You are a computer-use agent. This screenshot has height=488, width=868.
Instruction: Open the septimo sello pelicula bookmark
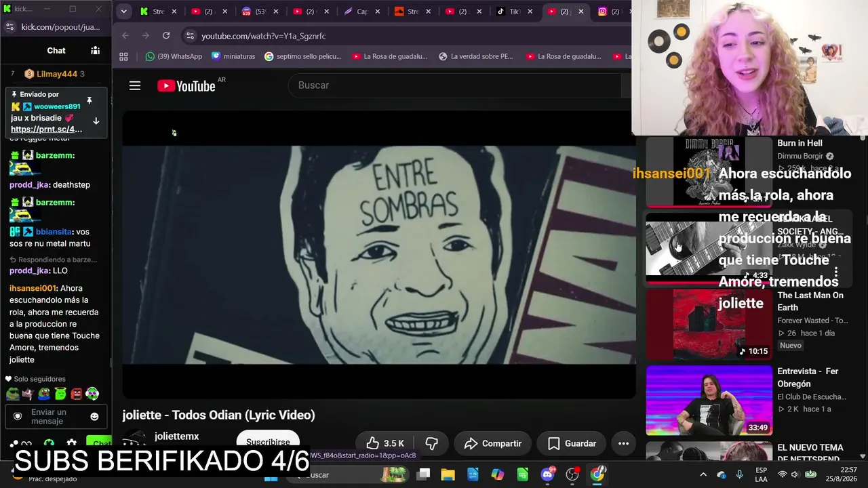[303, 56]
